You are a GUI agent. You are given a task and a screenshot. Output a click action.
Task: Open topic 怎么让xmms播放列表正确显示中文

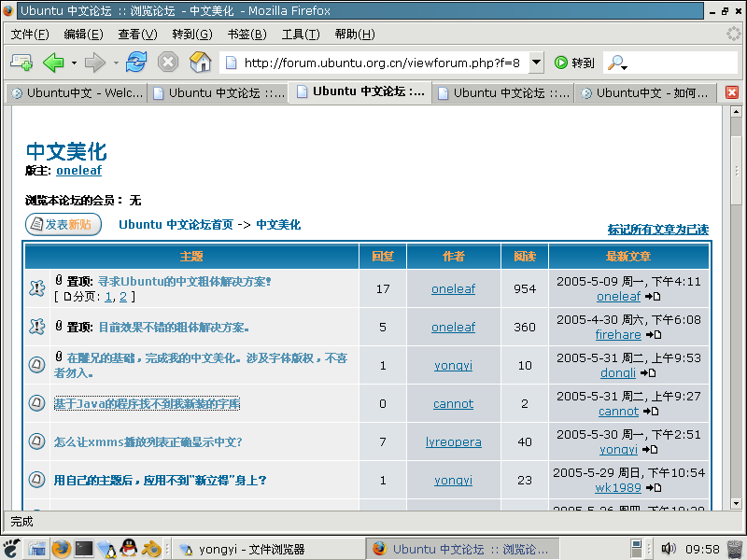point(148,441)
